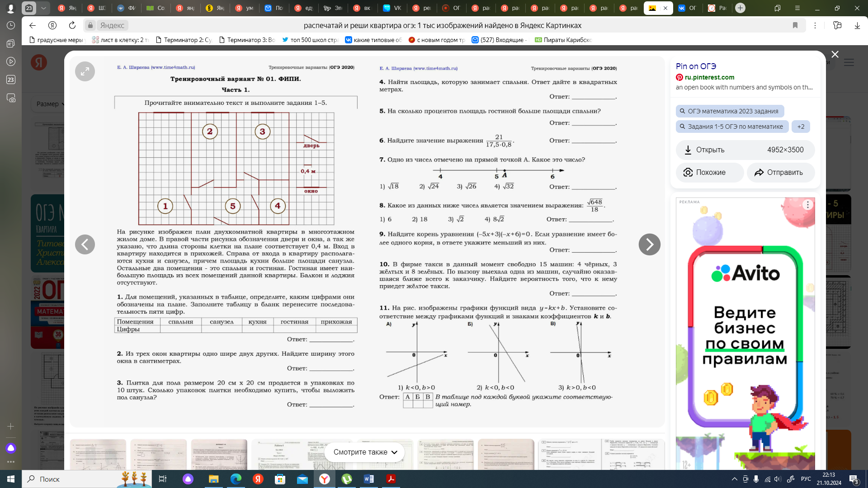
Task: Open the 'лист в клетку' bookmark
Action: 120,40
